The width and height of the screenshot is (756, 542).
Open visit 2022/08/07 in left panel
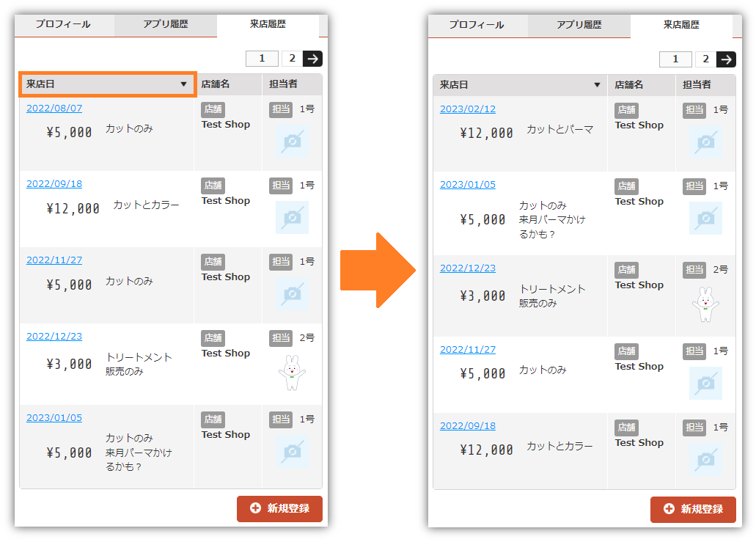54,108
